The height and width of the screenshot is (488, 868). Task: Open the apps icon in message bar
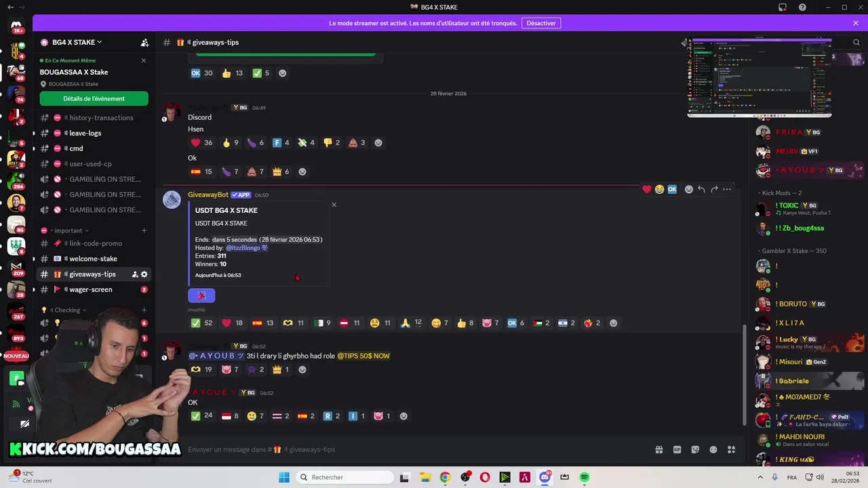pyautogui.click(x=732, y=449)
